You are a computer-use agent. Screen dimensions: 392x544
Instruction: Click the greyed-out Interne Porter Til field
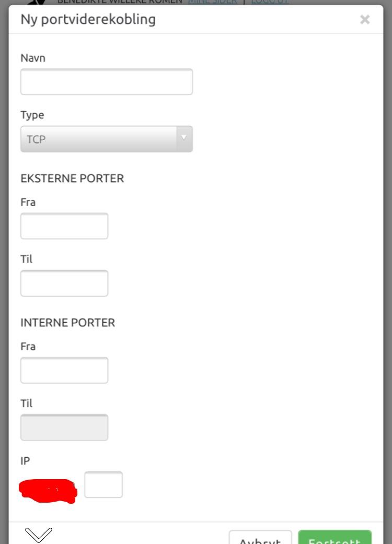point(64,427)
